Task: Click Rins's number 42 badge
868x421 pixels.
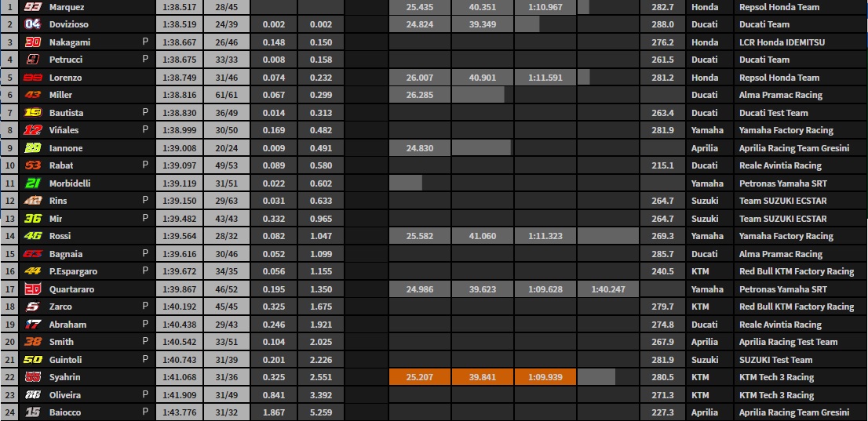Action: coord(33,200)
